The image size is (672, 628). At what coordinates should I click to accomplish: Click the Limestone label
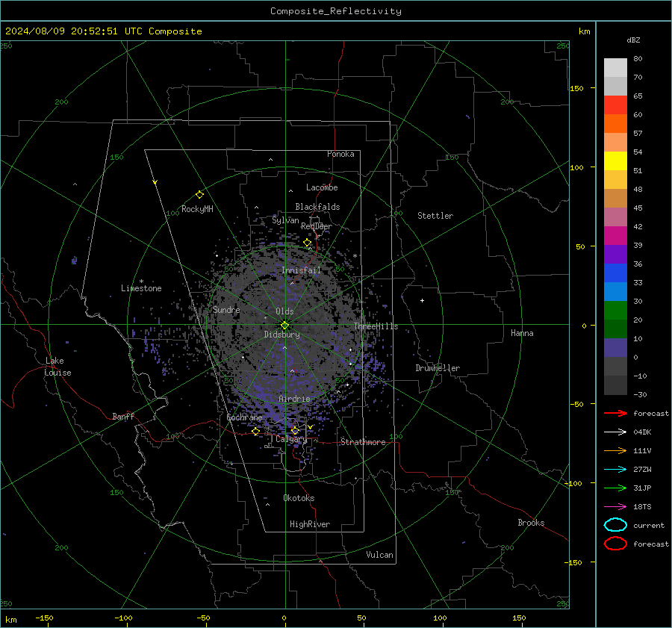pyautogui.click(x=141, y=288)
